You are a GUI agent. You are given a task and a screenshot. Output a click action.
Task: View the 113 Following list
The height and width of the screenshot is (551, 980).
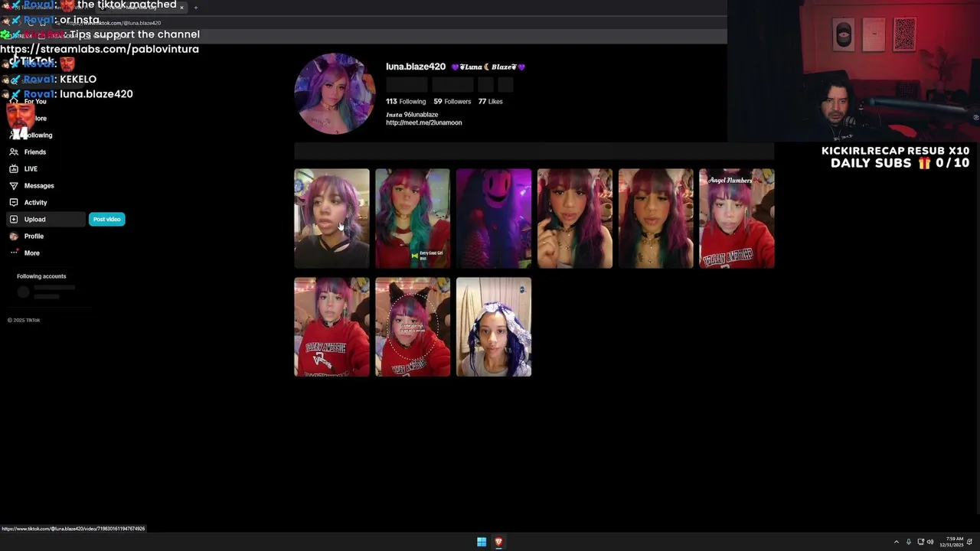coord(406,102)
